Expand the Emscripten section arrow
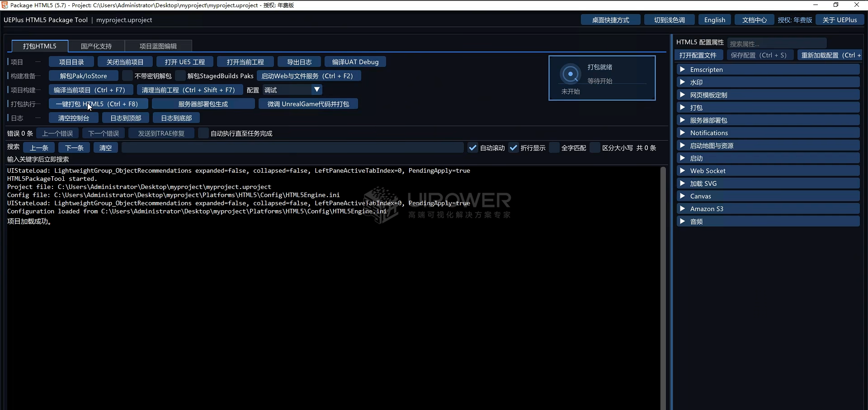 (683, 69)
